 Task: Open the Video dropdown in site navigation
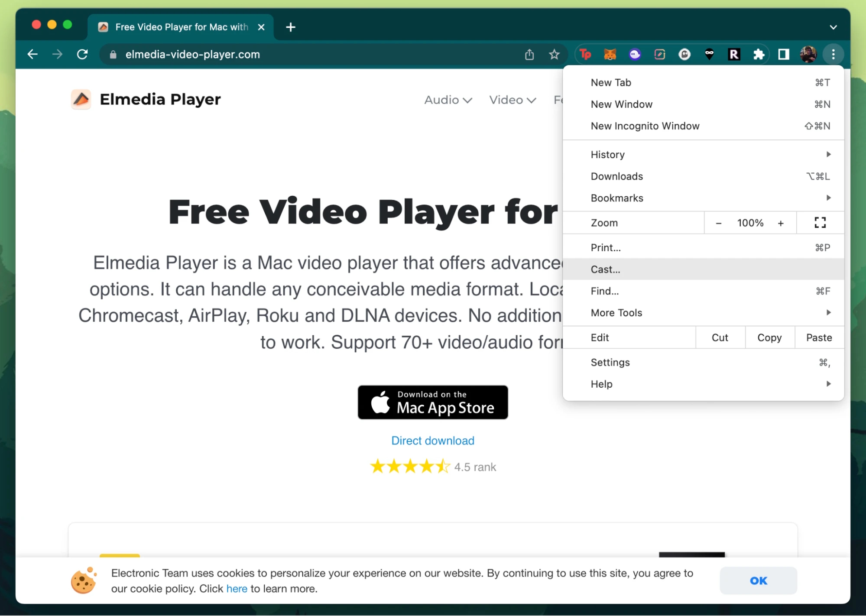pos(512,100)
